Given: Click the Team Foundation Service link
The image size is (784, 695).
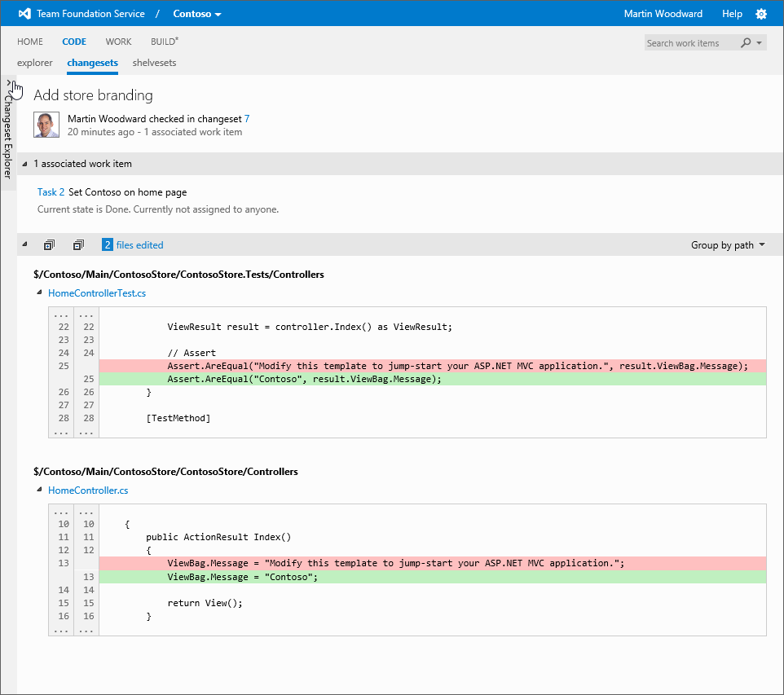Looking at the screenshot, I should (90, 14).
